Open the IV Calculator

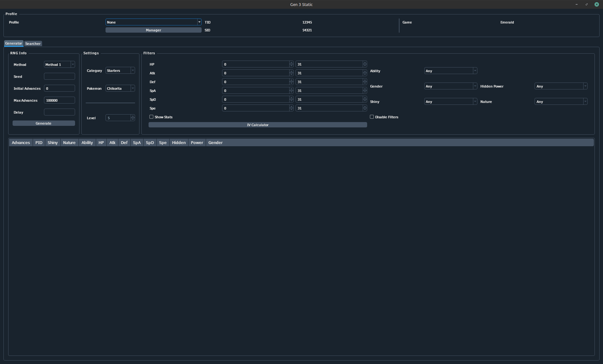pos(258,125)
